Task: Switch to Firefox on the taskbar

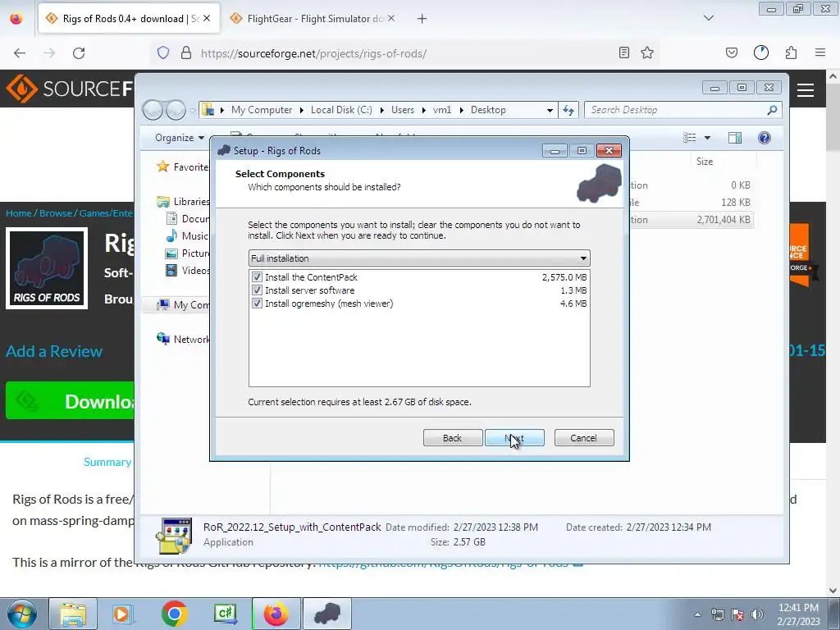Action: click(276, 614)
